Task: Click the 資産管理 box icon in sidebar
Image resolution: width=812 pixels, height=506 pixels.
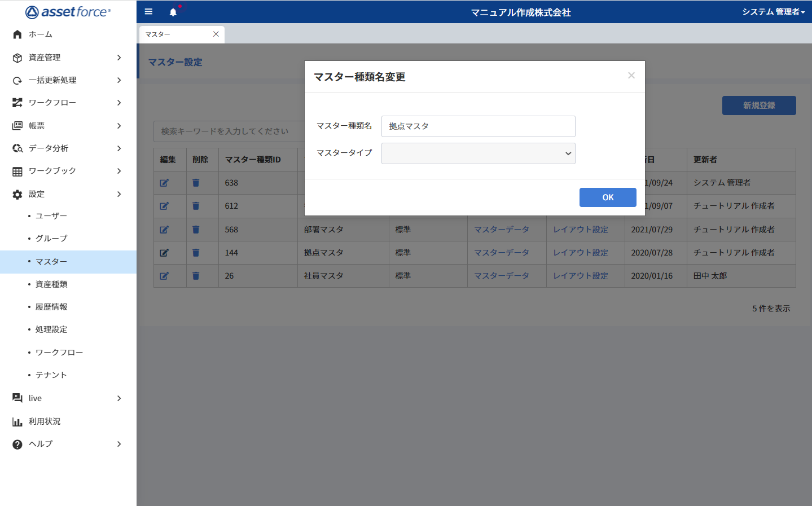Action: [16, 57]
